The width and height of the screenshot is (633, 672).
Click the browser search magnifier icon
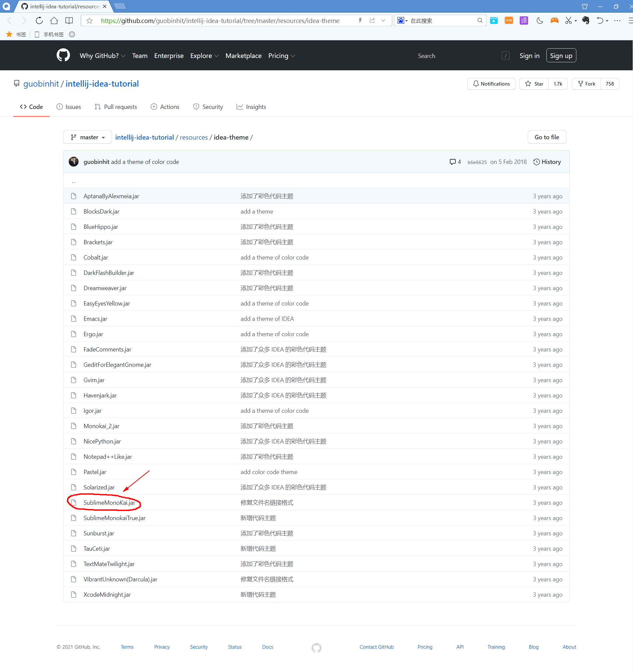[479, 21]
